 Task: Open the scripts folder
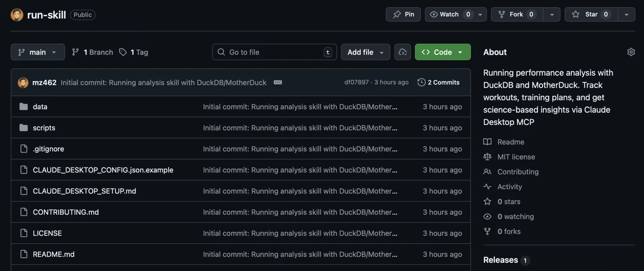[44, 128]
